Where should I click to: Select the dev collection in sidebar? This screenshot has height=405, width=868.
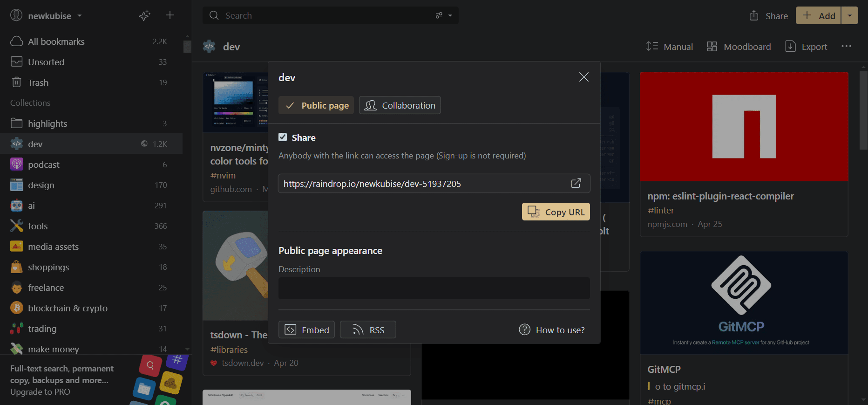pos(91,144)
